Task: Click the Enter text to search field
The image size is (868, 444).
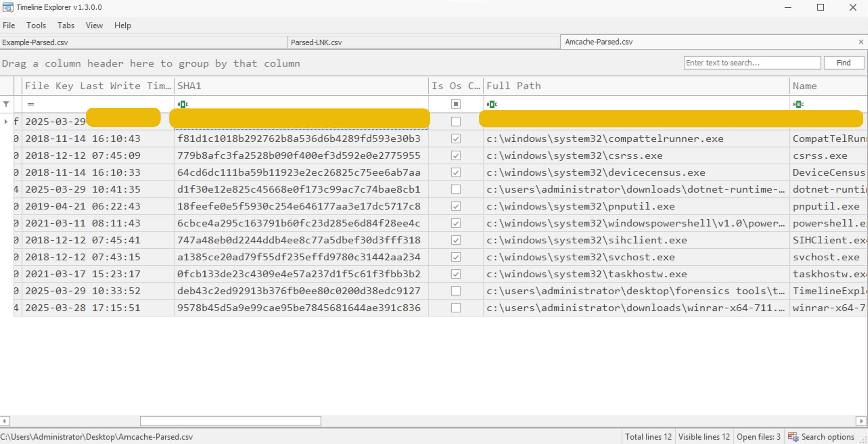Action: tap(752, 63)
